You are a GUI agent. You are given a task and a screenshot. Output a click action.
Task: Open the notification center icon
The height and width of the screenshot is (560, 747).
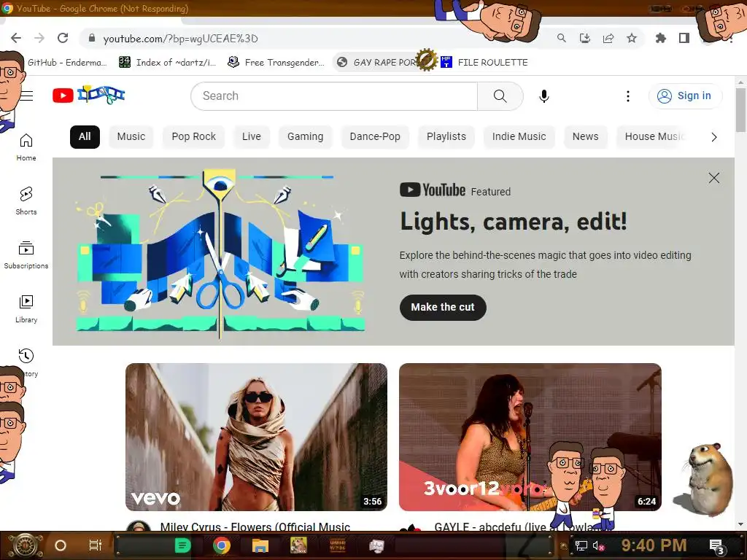pyautogui.click(x=716, y=546)
